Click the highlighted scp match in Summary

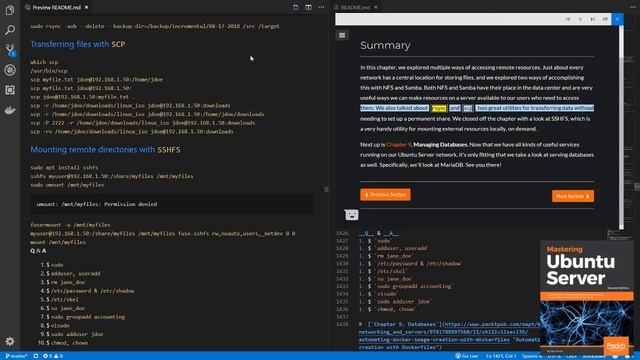(468, 108)
